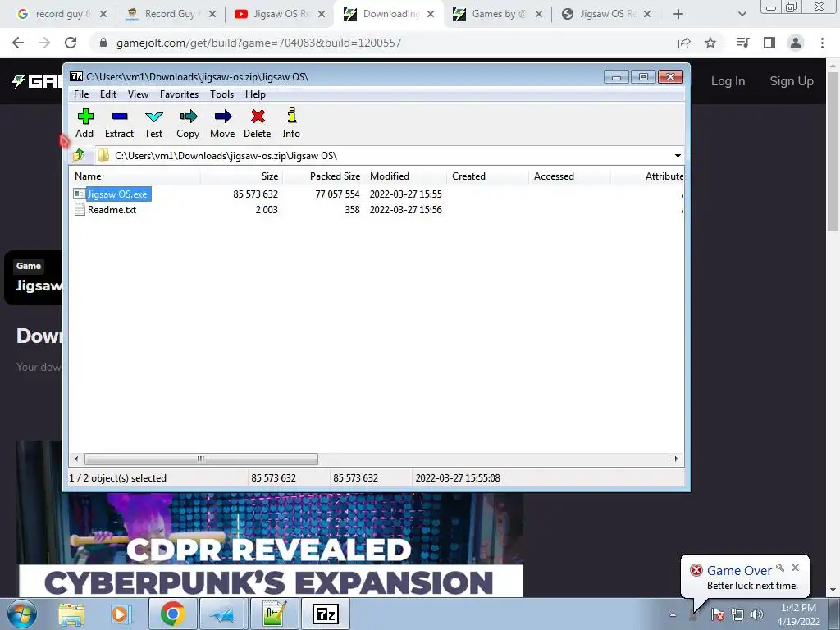Open the Chrome three-dot menu

pos(822,43)
